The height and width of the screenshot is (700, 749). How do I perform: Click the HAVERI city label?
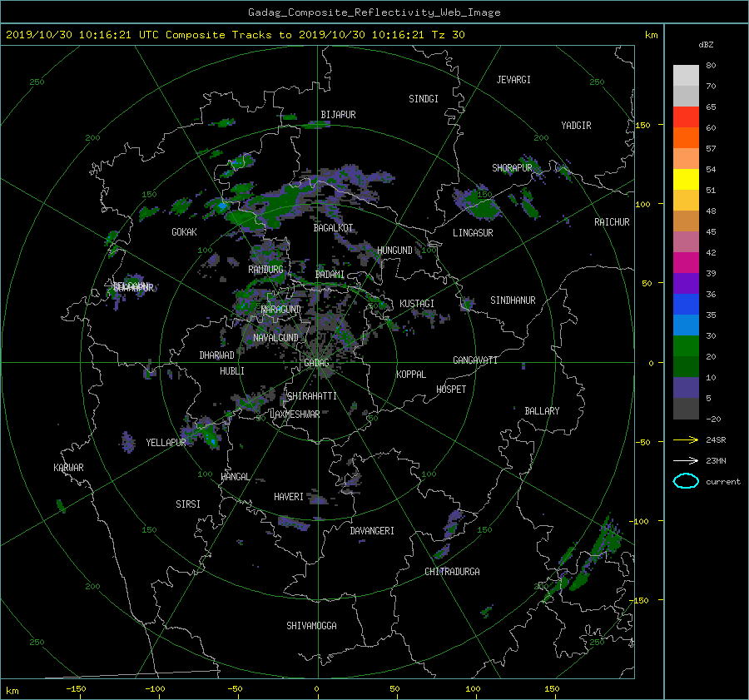[x=289, y=498]
